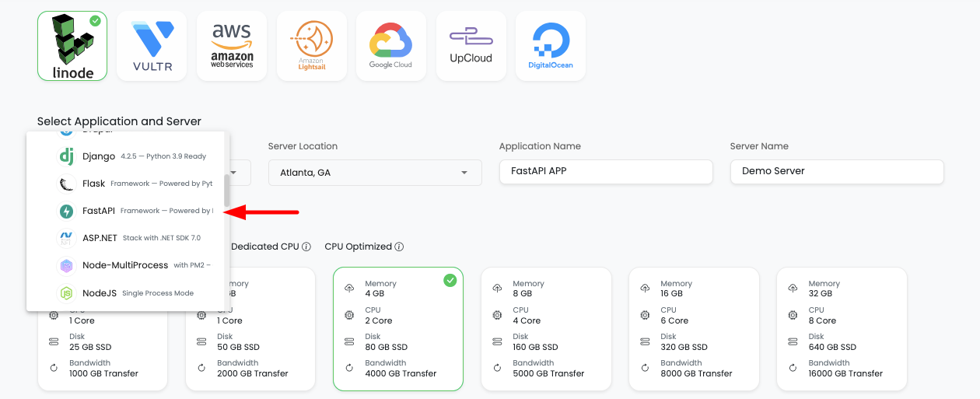Choose the UpCloud provider card

pyautogui.click(x=471, y=46)
